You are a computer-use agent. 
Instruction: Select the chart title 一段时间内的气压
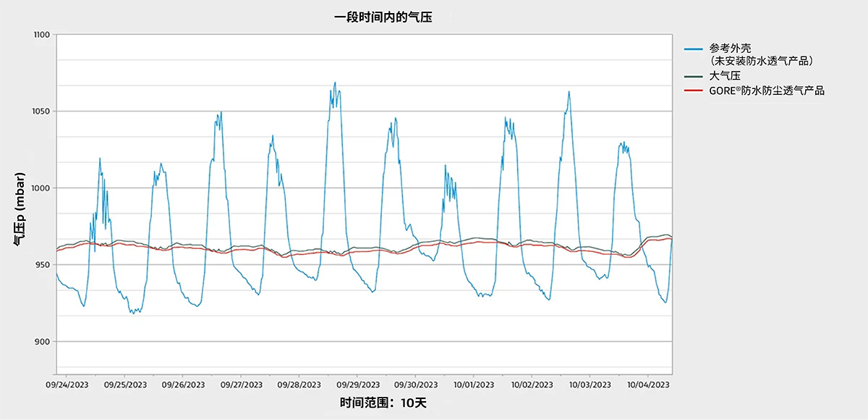[x=383, y=17]
